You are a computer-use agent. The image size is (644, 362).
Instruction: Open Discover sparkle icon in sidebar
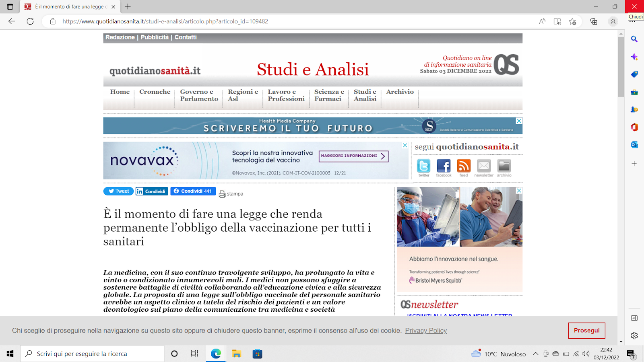pos(634,57)
